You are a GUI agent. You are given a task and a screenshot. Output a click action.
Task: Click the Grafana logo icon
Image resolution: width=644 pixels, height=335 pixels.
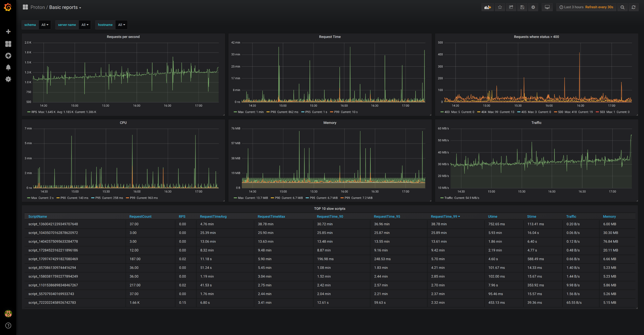point(8,7)
